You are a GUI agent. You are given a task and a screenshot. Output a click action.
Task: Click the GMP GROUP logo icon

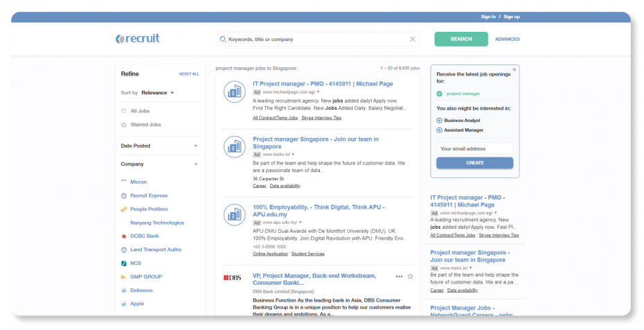[x=124, y=277]
